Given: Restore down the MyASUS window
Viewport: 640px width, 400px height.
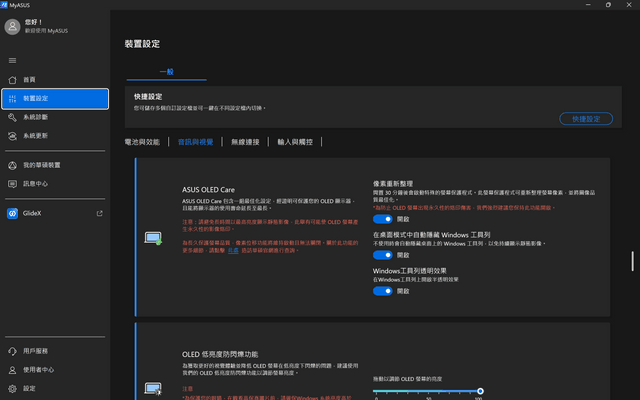Looking at the screenshot, I should pos(608,5).
